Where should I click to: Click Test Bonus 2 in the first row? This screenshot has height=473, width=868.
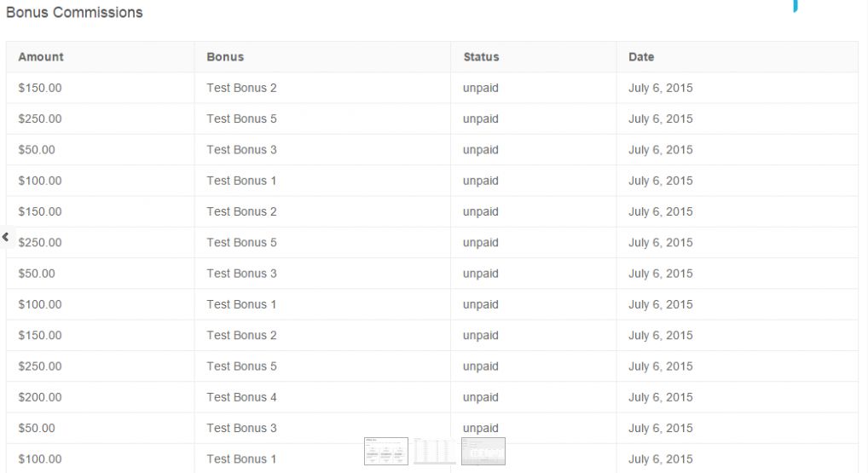241,88
